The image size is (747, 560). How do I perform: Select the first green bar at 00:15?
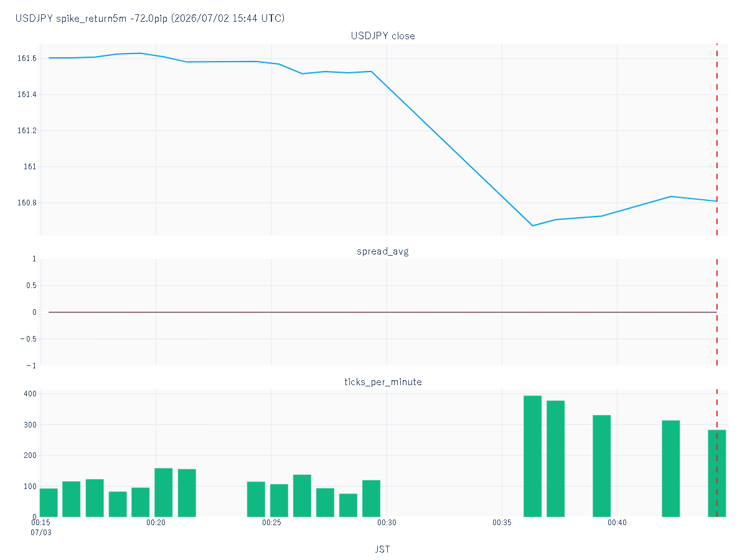49,502
